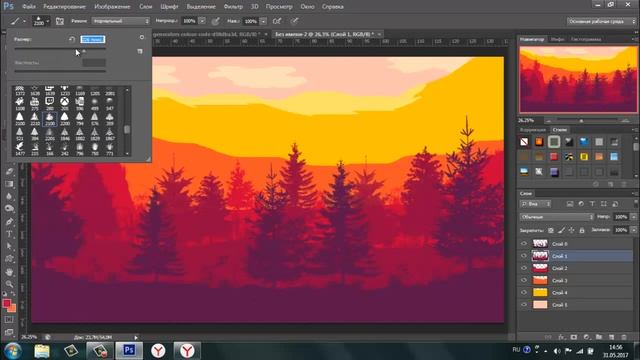This screenshot has width=640, height=360.
Task: Click the brush size input field
Action: pos(93,39)
